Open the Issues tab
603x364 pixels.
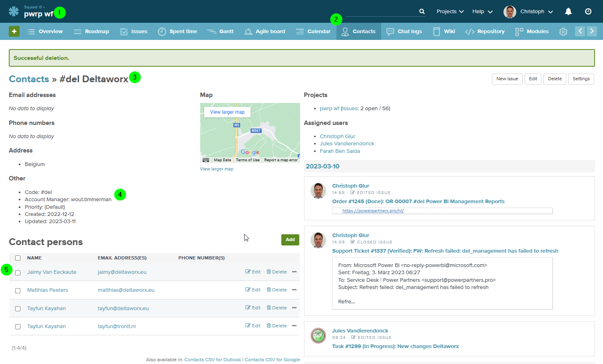tap(134, 31)
